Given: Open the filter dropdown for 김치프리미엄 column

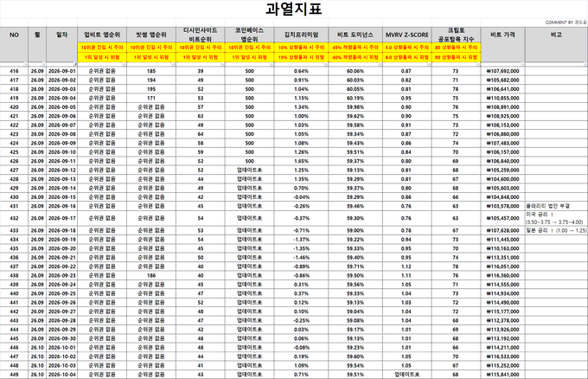Looking at the screenshot, I should click(325, 64).
